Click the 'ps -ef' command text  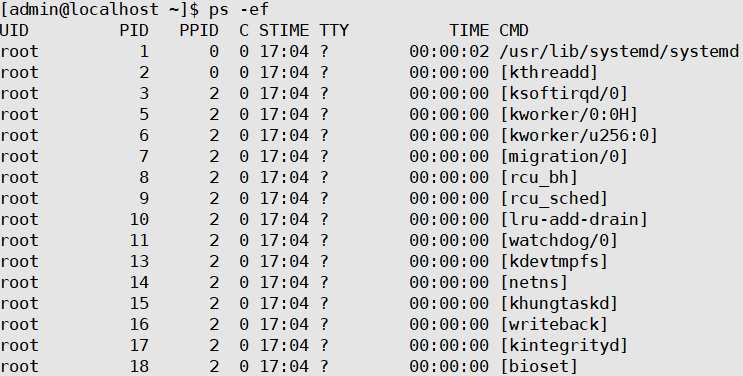(x=239, y=9)
